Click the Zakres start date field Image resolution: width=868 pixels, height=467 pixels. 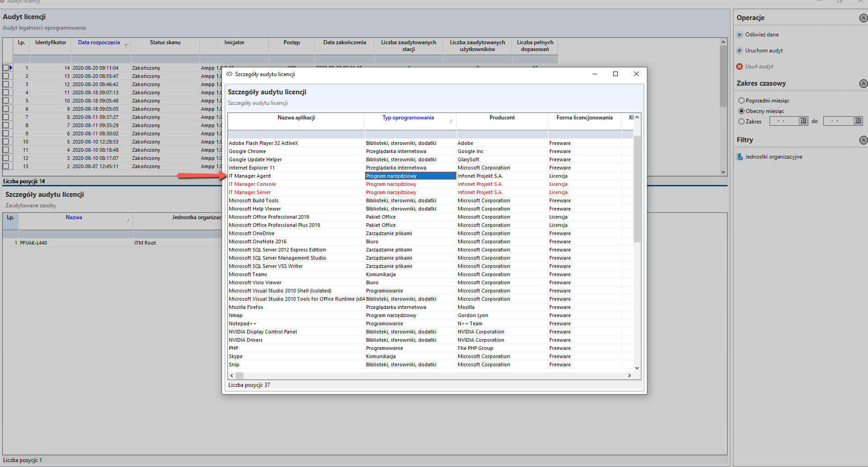(x=785, y=121)
